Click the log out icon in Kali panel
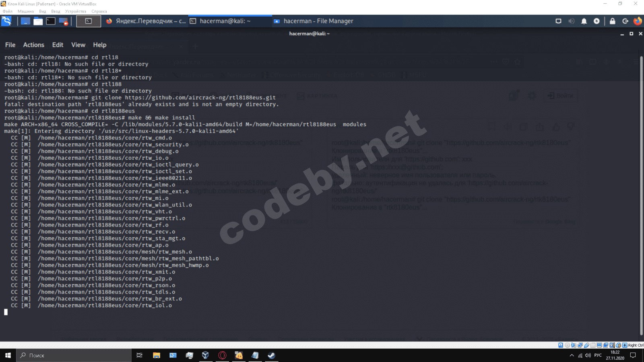Viewport: 644px width, 362px height. (x=625, y=21)
